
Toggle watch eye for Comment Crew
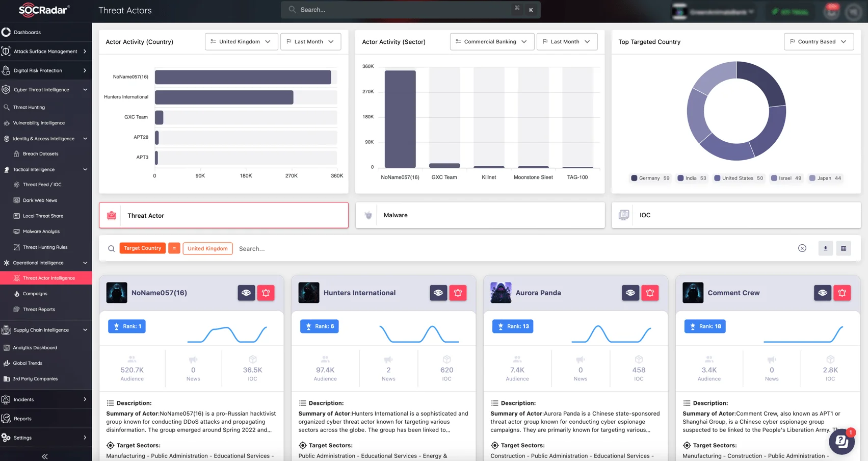click(x=823, y=293)
